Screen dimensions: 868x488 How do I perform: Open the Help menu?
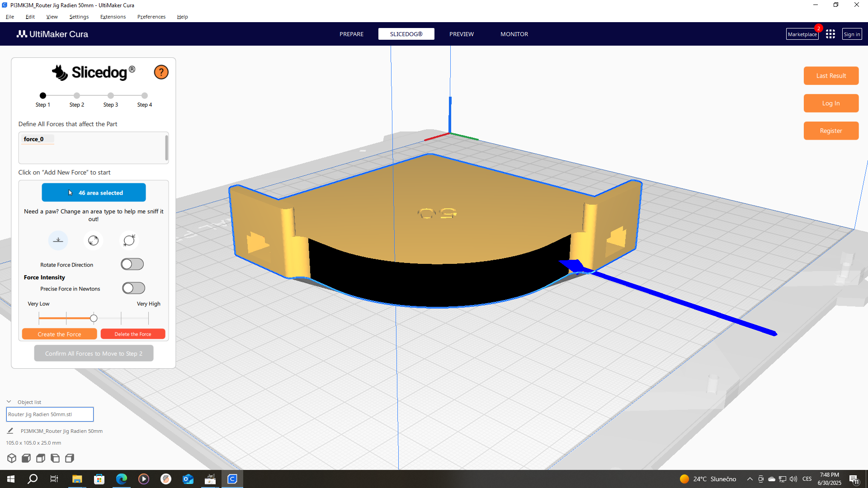pyautogui.click(x=183, y=17)
